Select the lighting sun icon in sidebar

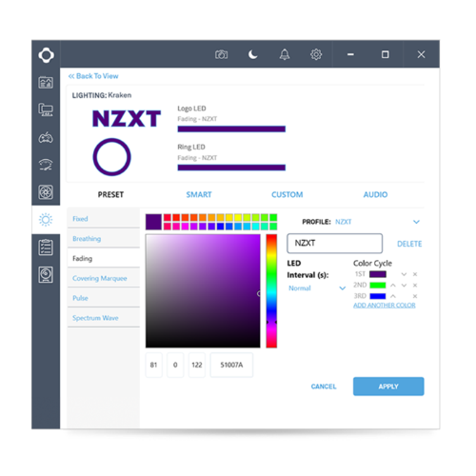tap(46, 220)
